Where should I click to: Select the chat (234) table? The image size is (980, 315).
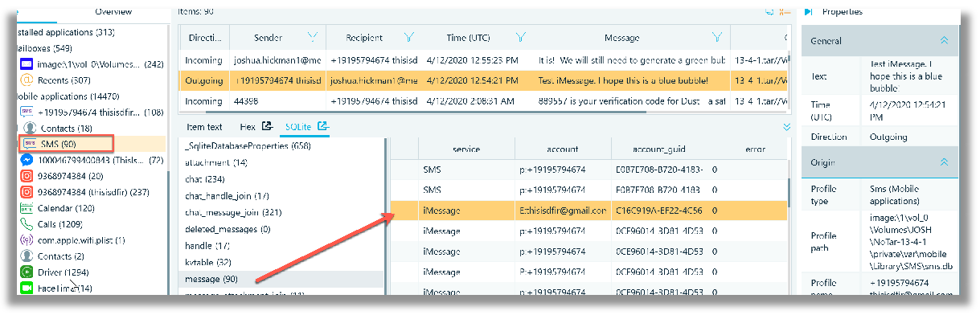(x=204, y=179)
